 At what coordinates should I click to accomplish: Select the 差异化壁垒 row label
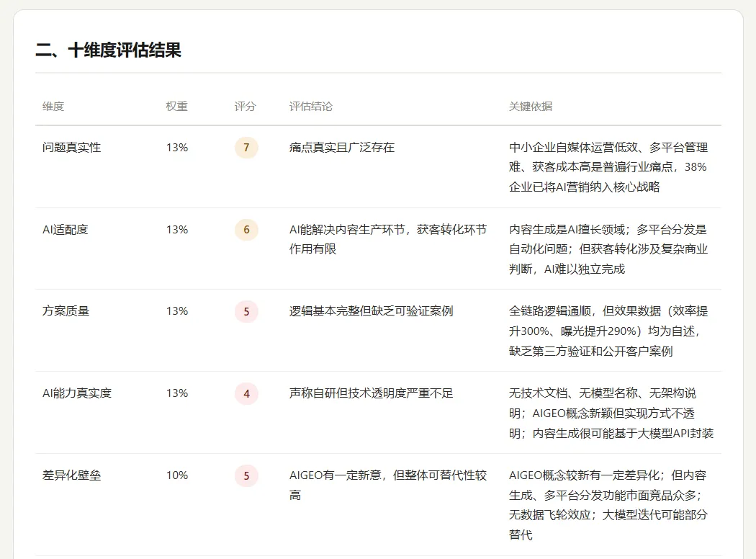coord(72,475)
